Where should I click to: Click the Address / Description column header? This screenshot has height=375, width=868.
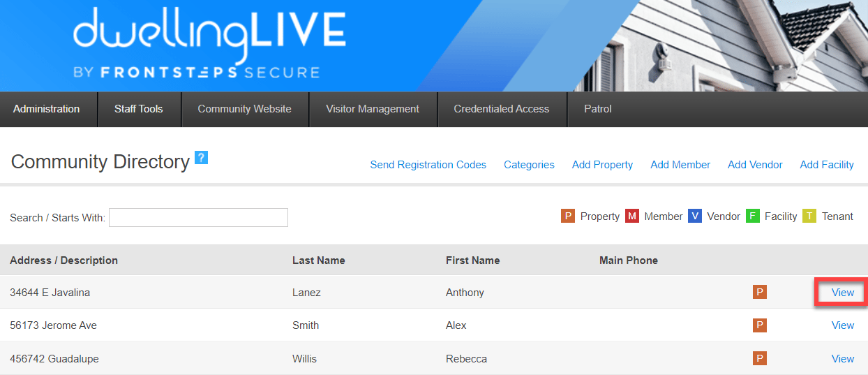63,260
